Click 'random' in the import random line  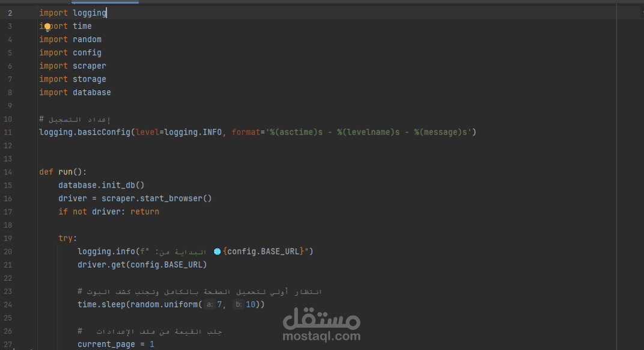(x=87, y=40)
